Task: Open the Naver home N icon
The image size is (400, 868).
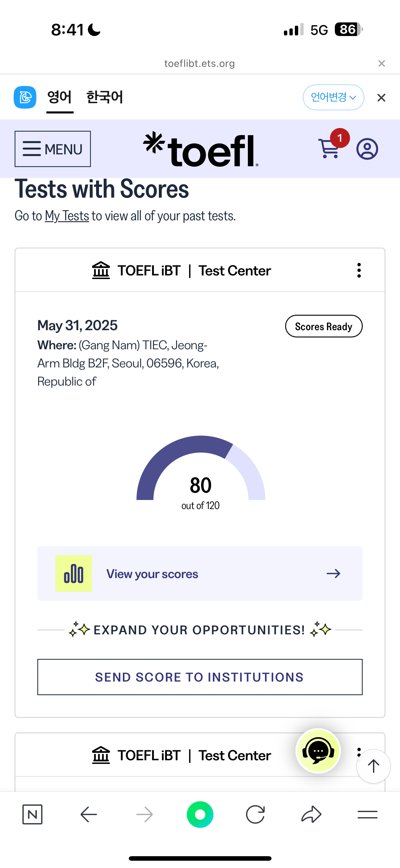Action: coord(32,814)
